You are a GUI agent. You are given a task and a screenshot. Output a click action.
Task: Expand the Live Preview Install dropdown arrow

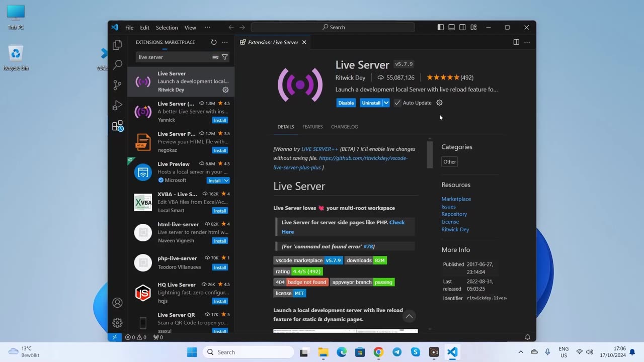point(226,180)
